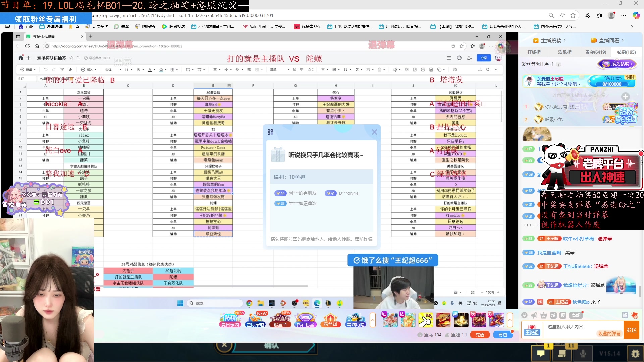This screenshot has height=362, width=644.
Task: Open the fill color bucket swatch
Action: point(161,70)
